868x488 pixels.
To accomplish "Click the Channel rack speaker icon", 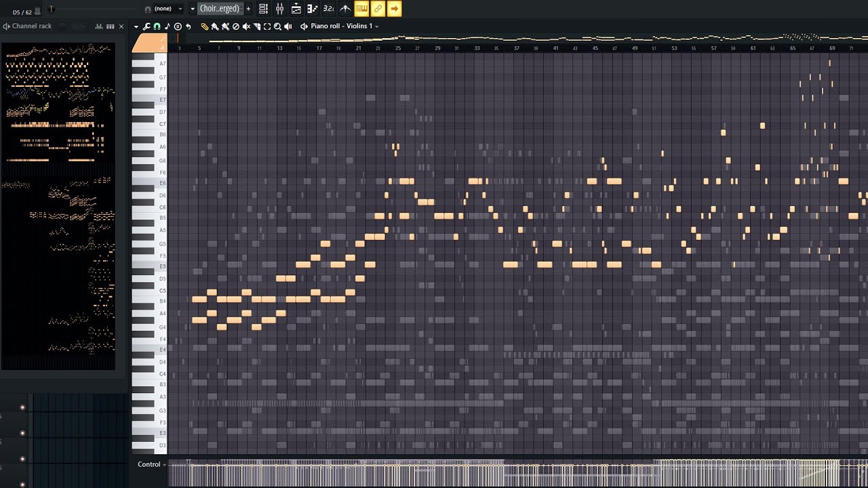I will point(6,26).
